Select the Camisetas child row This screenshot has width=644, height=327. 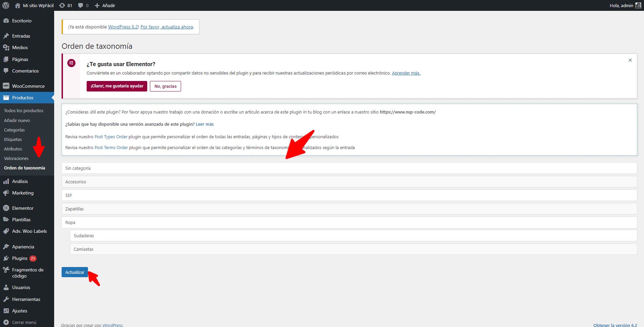click(x=354, y=249)
